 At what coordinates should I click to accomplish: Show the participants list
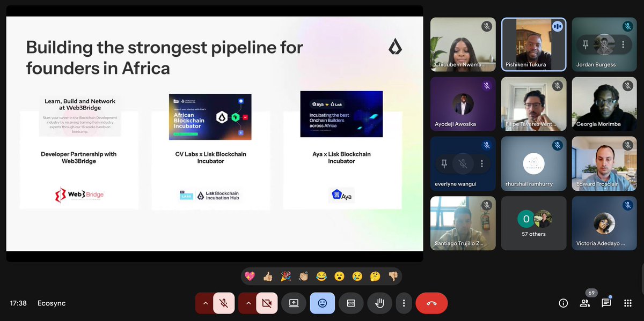click(584, 303)
